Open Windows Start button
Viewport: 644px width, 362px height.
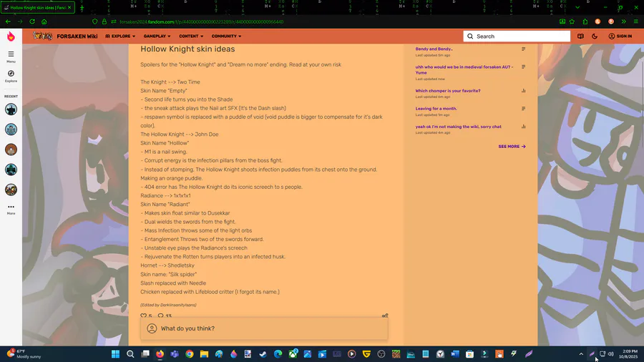point(115,354)
